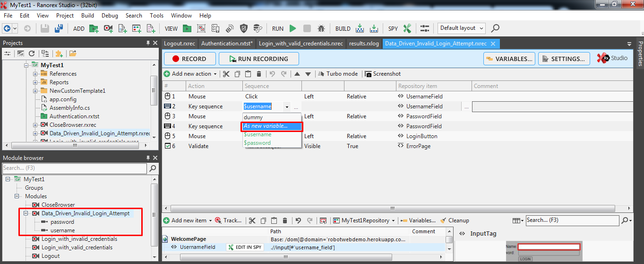Click the back navigation arrow icon
Viewport: 644px width, 264px height.
click(8, 28)
